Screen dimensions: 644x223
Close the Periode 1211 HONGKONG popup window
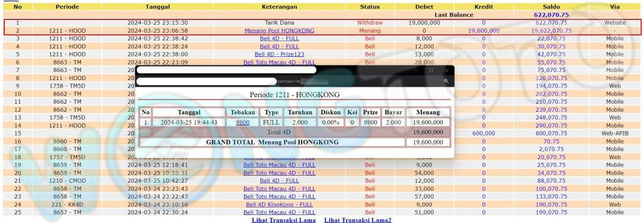click(447, 70)
